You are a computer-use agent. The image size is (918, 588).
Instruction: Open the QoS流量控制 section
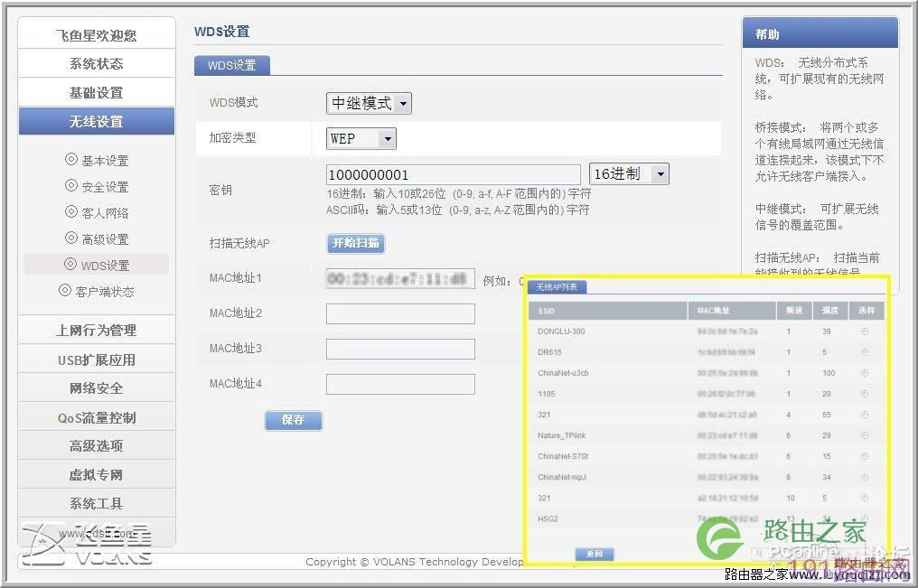coord(97,417)
